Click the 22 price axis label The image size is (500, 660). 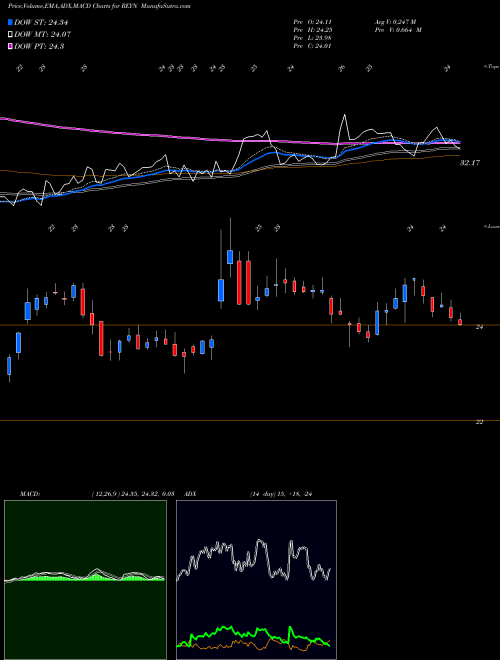coord(479,422)
